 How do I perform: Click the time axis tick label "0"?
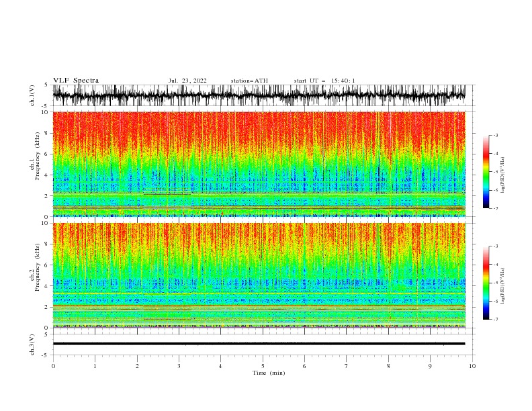pyautogui.click(x=53, y=366)
